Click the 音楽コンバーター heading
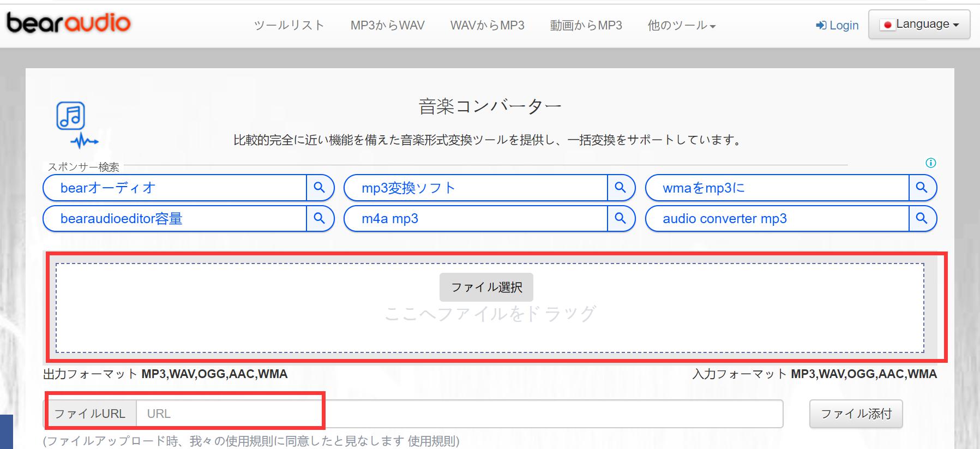The height and width of the screenshot is (449, 980). point(490,106)
